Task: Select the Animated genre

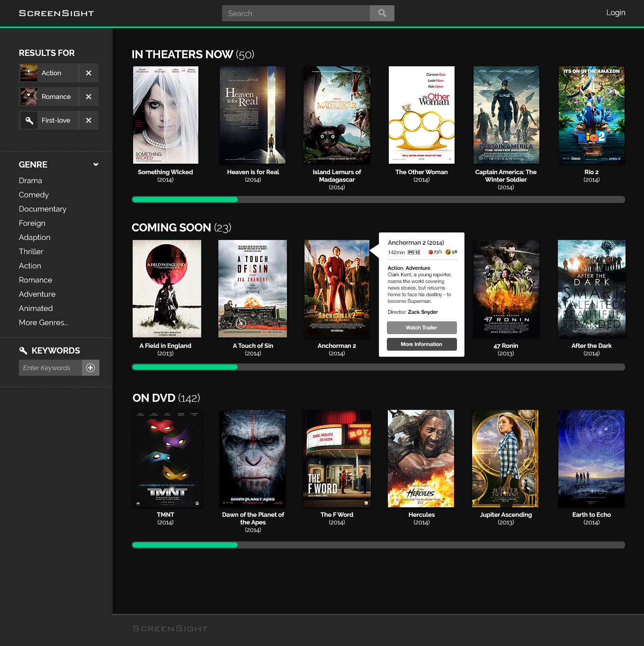Action: tap(36, 309)
